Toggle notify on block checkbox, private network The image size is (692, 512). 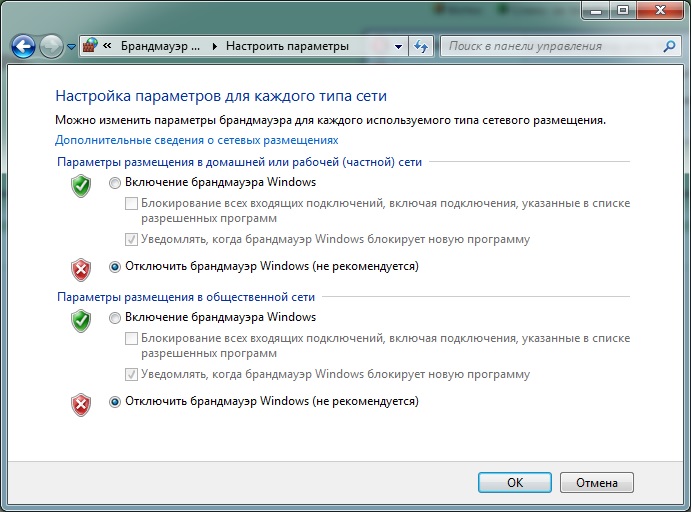[x=131, y=240]
